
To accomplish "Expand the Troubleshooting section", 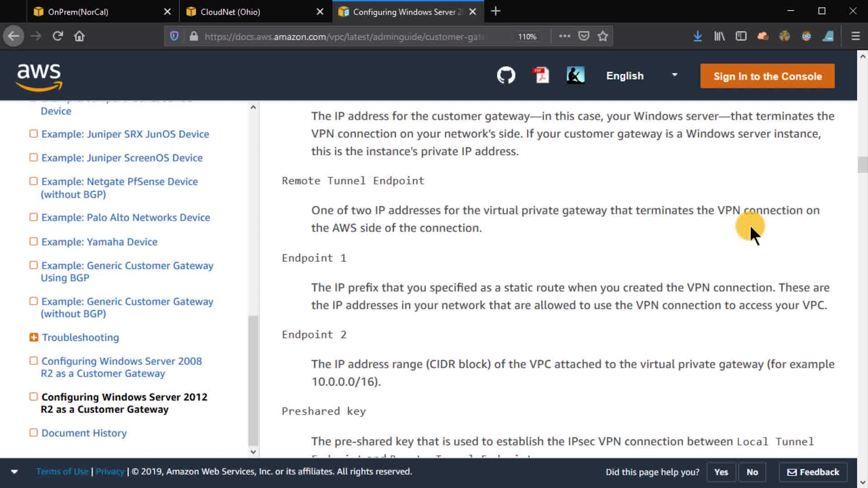I will [x=33, y=337].
